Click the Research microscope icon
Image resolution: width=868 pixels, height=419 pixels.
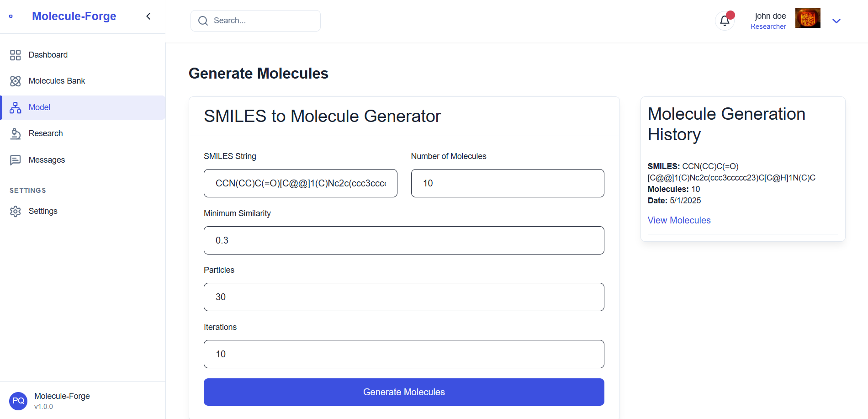coord(16,134)
